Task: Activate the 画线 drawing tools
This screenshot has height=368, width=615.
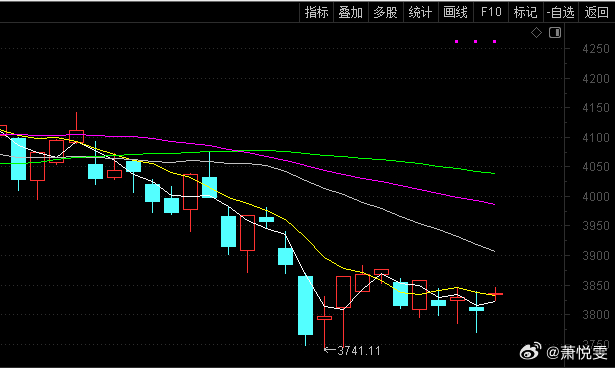Action: [455, 12]
